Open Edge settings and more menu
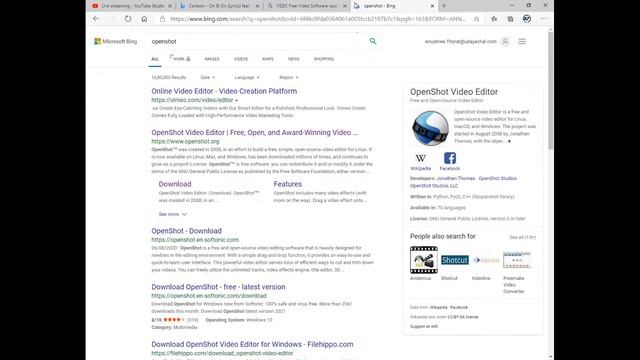 [544, 19]
